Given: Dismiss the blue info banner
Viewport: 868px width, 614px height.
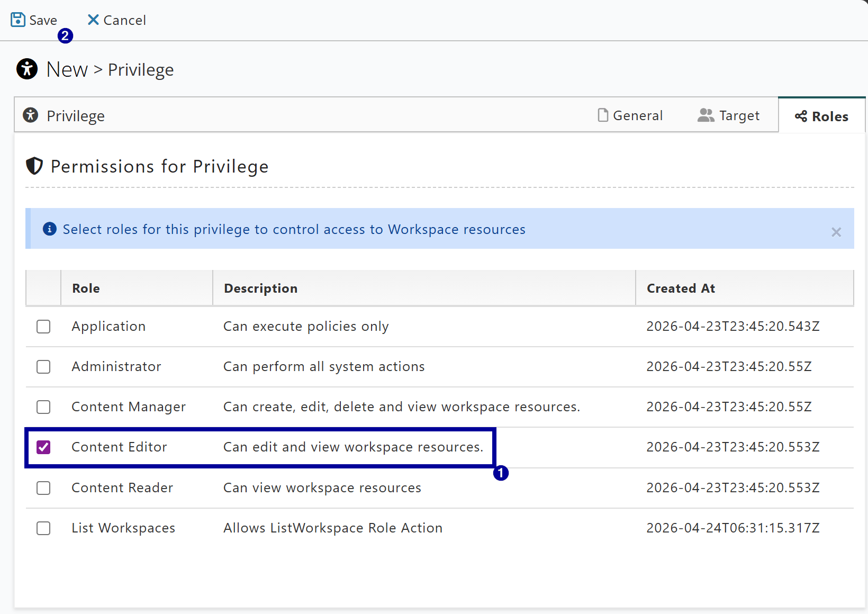Looking at the screenshot, I should [x=836, y=232].
